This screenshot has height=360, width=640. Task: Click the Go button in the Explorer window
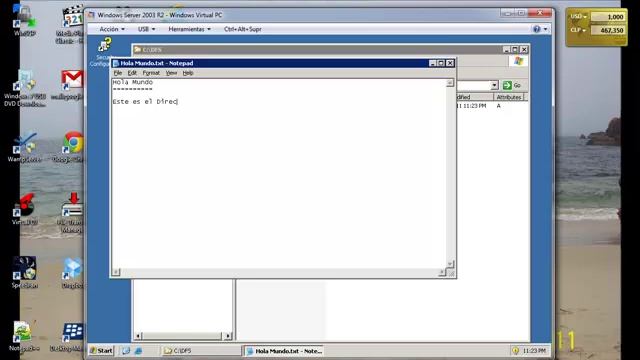click(x=512, y=85)
